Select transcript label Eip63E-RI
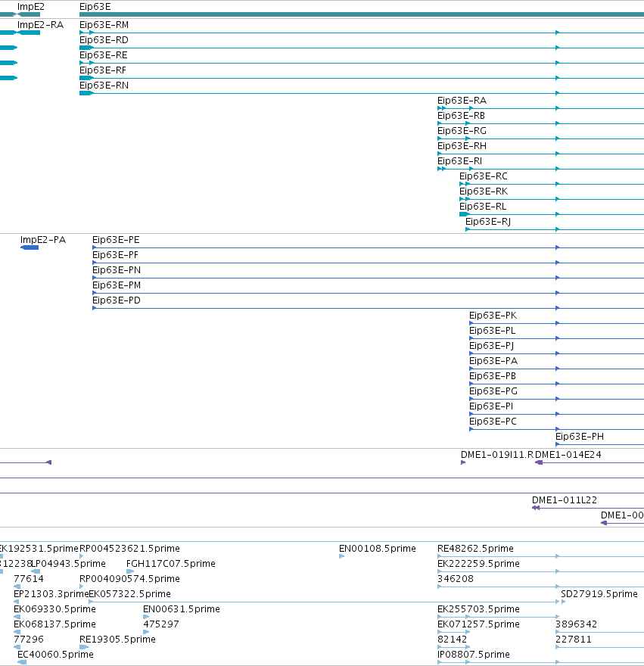 pyautogui.click(x=459, y=161)
